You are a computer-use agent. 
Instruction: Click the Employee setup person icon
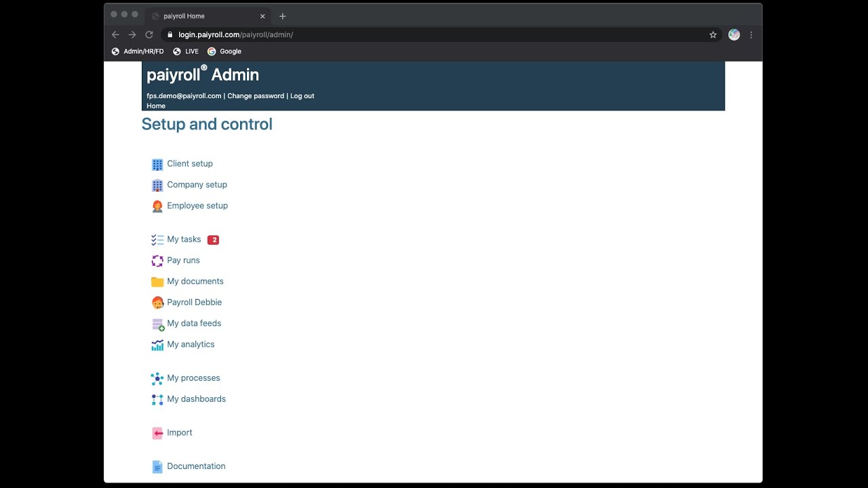[157, 206]
